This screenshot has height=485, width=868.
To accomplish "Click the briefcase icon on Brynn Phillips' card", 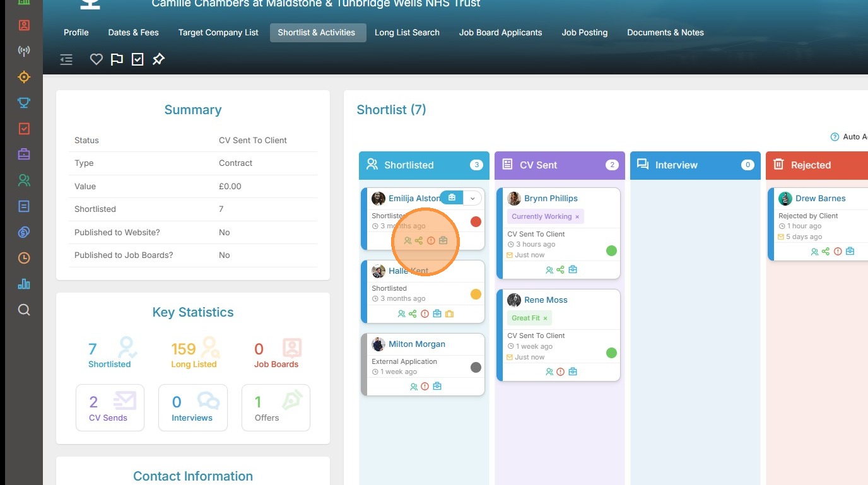I will pos(573,270).
